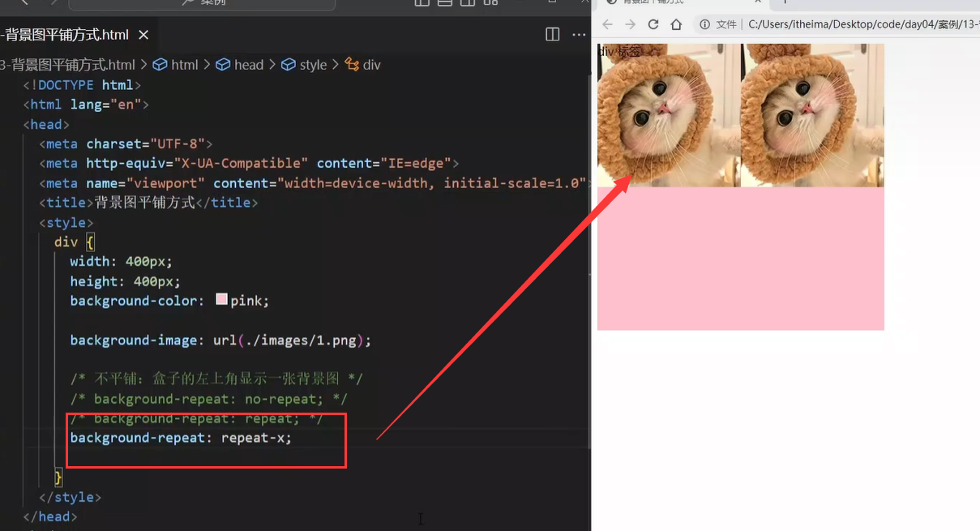This screenshot has height=531, width=980.
Task: Click the browser forward arrow
Action: [x=630, y=24]
